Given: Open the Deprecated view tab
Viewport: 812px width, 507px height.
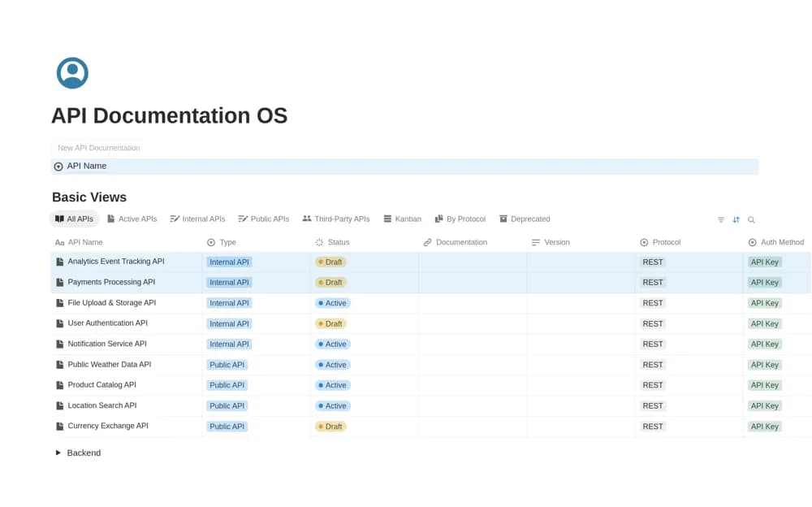Looking at the screenshot, I should click(x=525, y=219).
